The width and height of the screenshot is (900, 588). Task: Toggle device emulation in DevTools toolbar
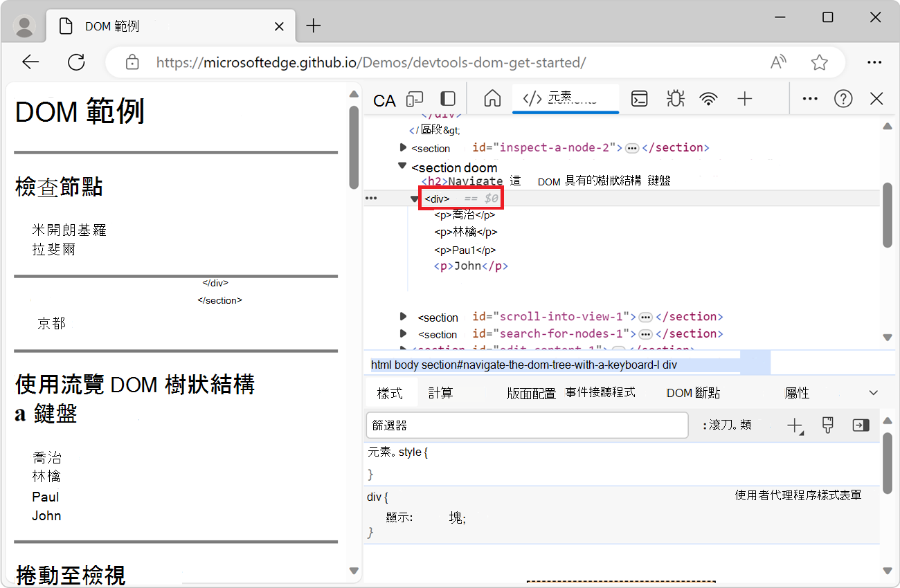(415, 99)
